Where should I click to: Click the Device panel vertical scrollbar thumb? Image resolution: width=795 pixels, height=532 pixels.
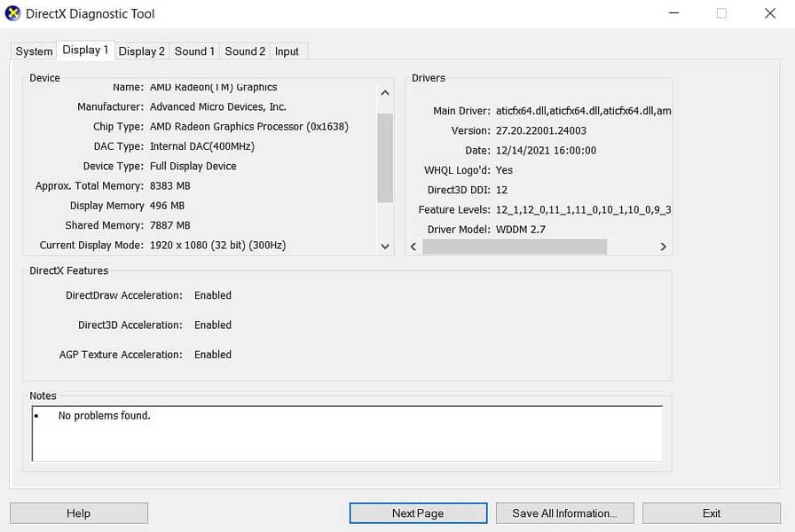tap(384, 157)
